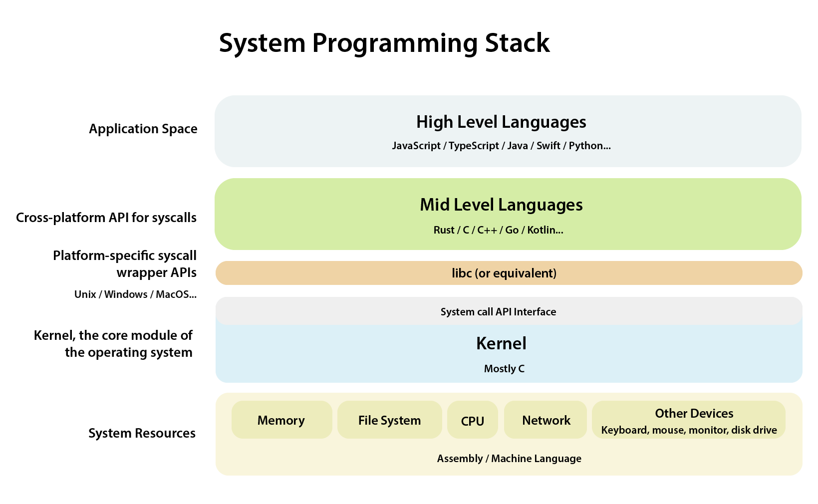Click 'Keyboard, mouse, monitor, disk drive' text
The height and width of the screenshot is (504, 818).
click(689, 430)
